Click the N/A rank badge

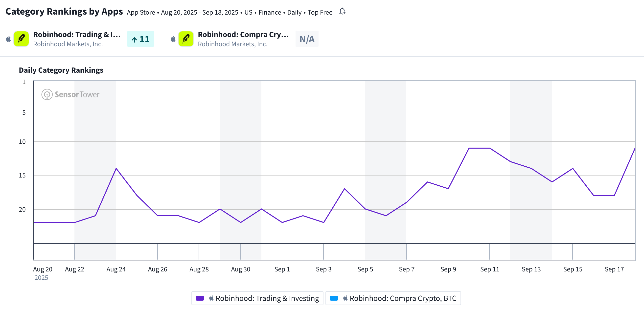(x=307, y=39)
